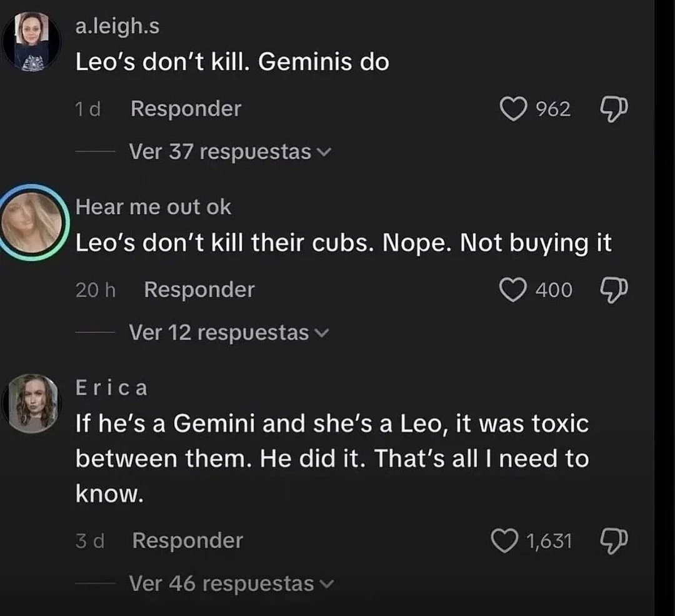This screenshot has width=675, height=616.
Task: Dislike a.leigh.s comment with thumbs-down icon
Action: click(614, 109)
